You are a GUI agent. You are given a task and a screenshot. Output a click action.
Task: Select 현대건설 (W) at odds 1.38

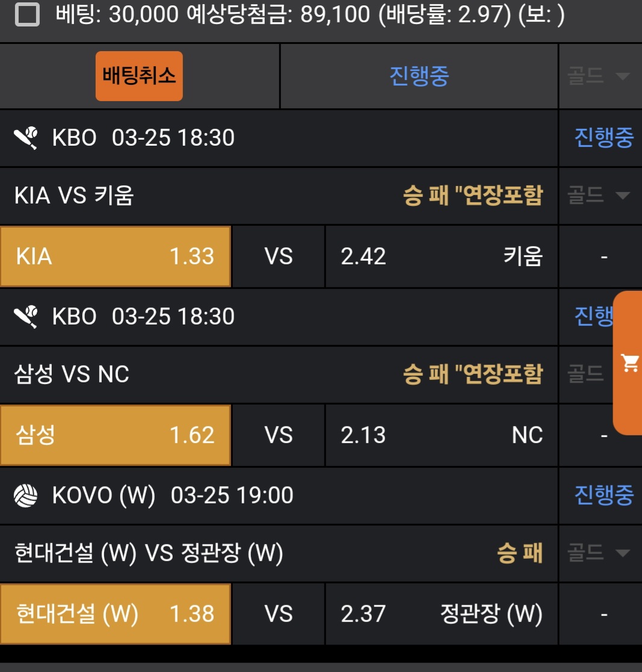click(115, 614)
